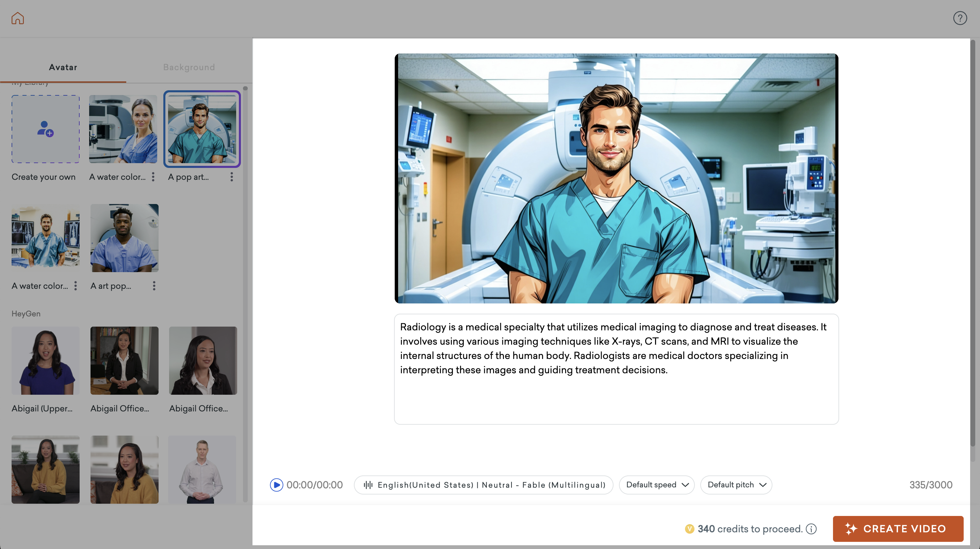Open the help question mark icon
The image size is (980, 549).
pos(960,18)
